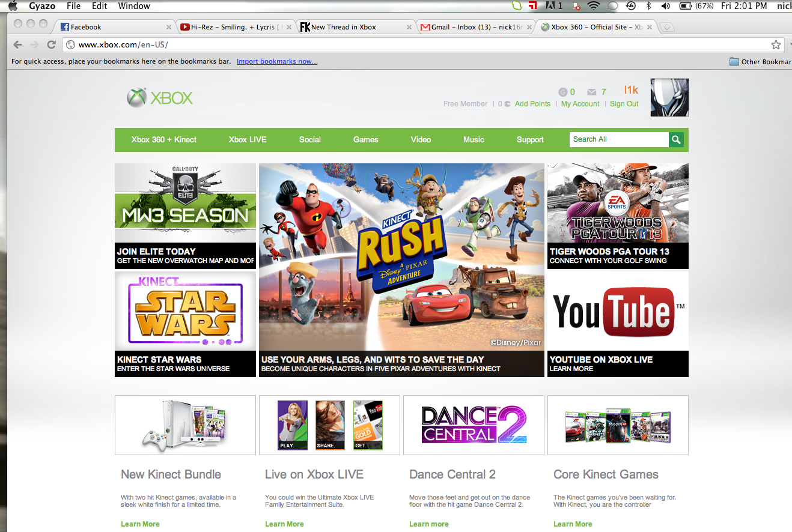This screenshot has width=792, height=532.
Task: Click the green chat bubble menu bar icon
Action: point(517,6)
